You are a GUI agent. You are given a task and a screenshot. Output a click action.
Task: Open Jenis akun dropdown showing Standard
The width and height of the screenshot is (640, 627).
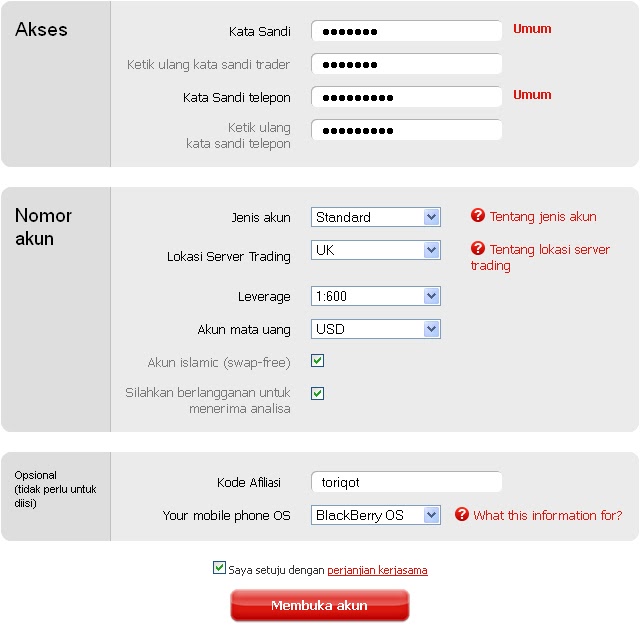click(x=376, y=217)
